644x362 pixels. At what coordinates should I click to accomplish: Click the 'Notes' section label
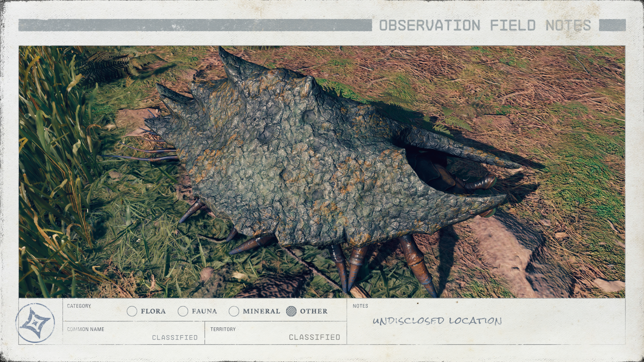[x=360, y=306]
